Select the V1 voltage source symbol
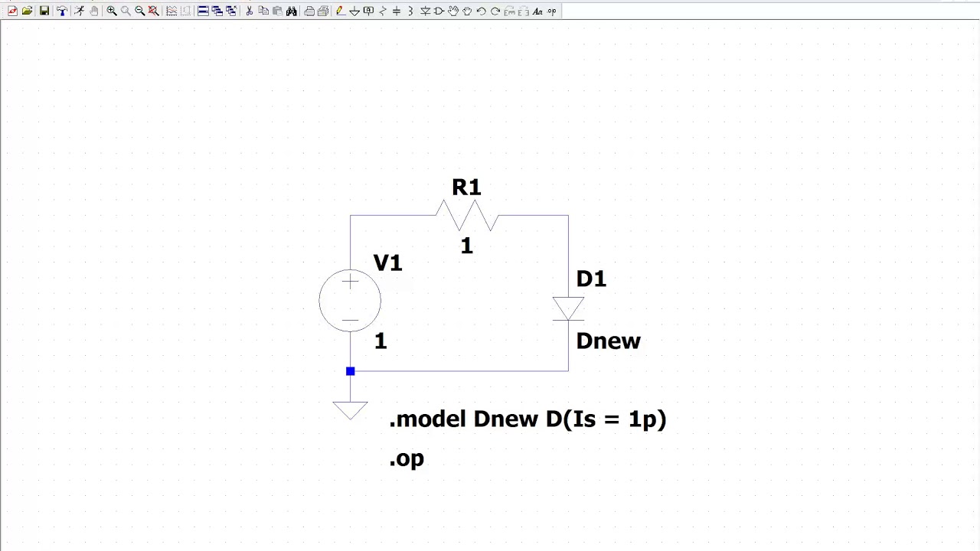Screen dimensions: 980x551 pyautogui.click(x=350, y=301)
